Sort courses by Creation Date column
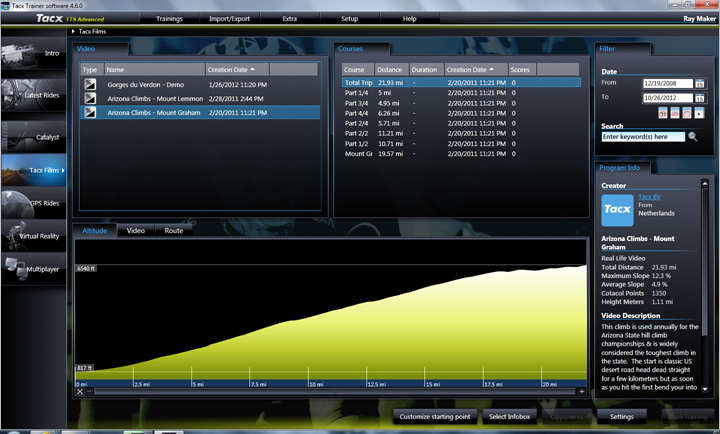The image size is (720, 434). 476,69
